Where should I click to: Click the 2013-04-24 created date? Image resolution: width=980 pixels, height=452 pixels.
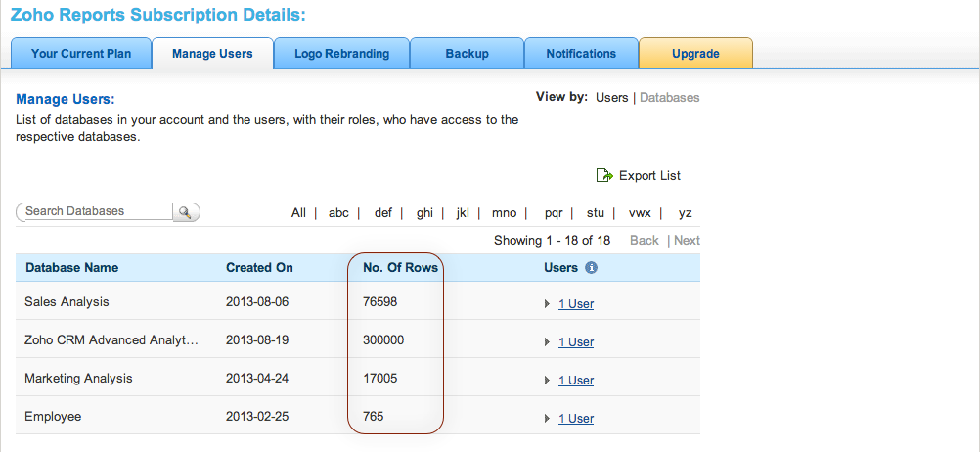(x=257, y=379)
